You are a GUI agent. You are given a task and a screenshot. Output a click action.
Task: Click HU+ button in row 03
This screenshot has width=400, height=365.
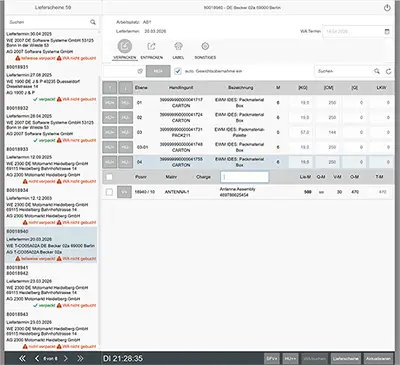pyautogui.click(x=110, y=132)
